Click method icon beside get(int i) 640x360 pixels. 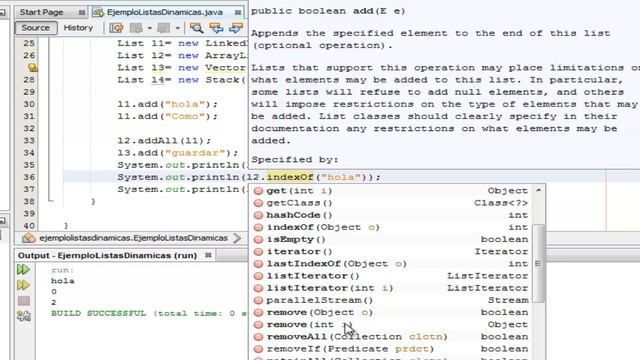[x=258, y=191]
